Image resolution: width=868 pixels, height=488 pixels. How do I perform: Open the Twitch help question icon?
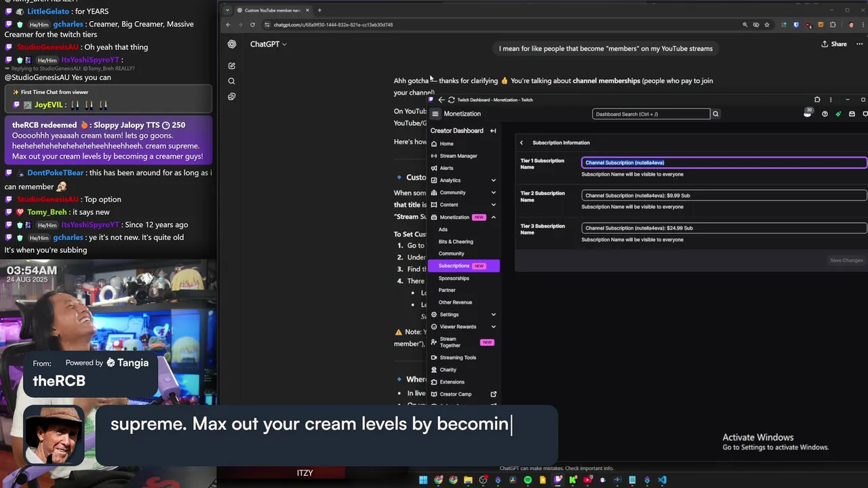tap(825, 114)
